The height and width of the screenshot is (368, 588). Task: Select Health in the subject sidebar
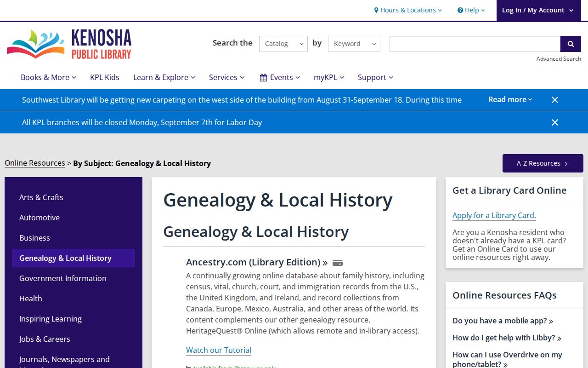tap(73, 299)
